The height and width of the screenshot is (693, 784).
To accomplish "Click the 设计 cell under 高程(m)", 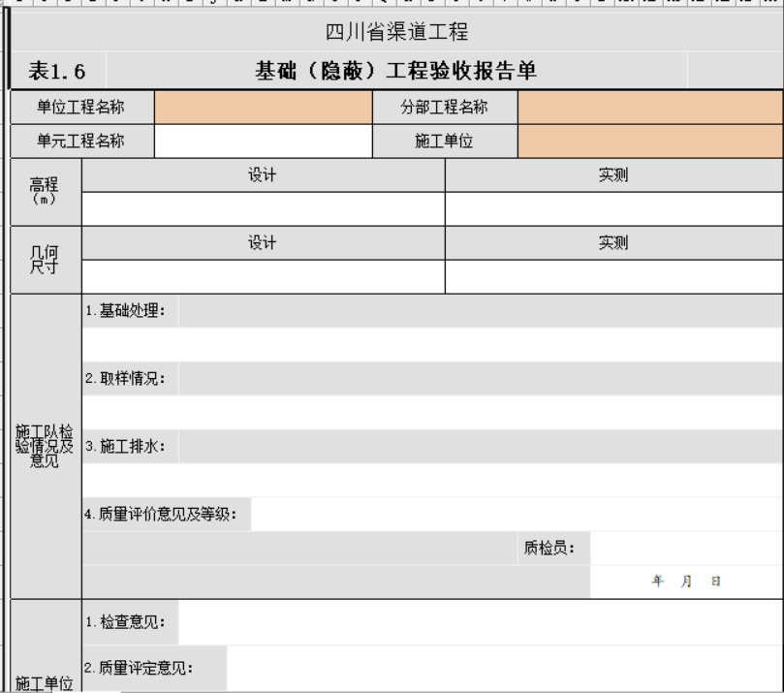I will [x=262, y=175].
